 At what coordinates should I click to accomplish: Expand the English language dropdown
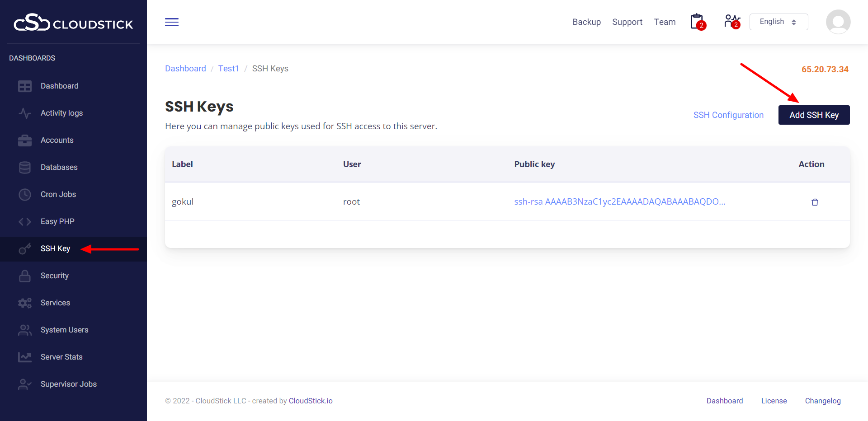[x=778, y=22]
